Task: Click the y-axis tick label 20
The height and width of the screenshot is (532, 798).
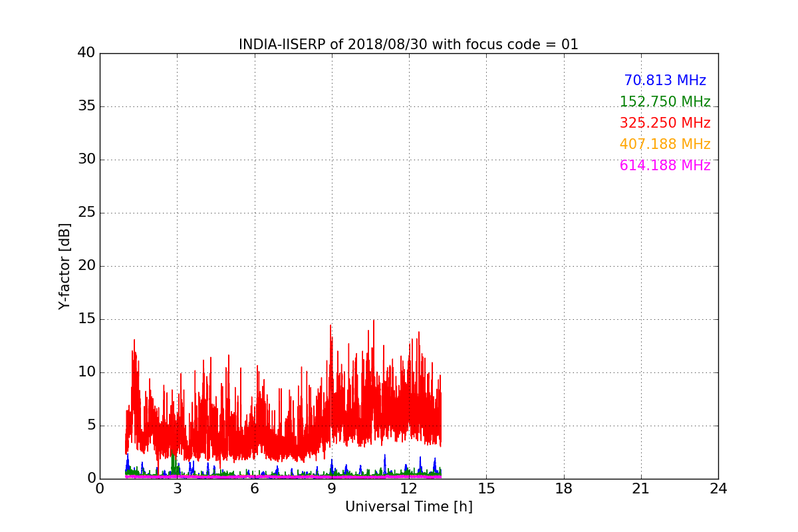Action: [86, 266]
